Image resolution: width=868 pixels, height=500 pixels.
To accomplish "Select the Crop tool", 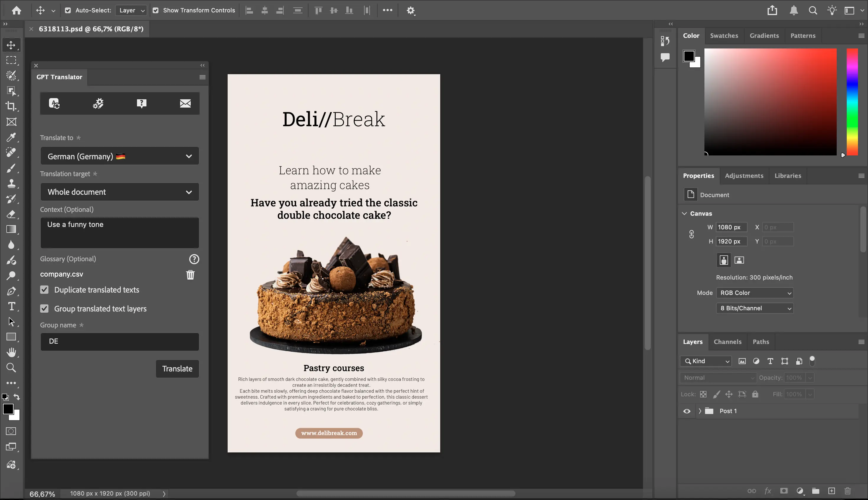I will point(11,106).
